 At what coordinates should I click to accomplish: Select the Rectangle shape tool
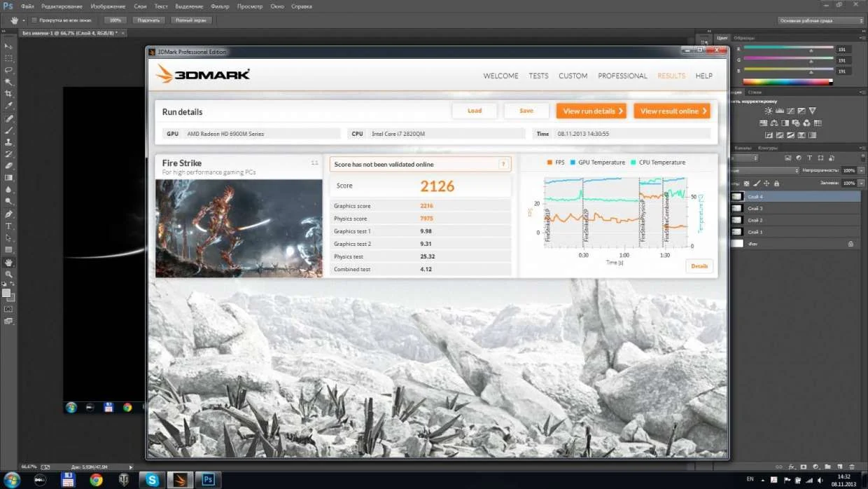pyautogui.click(x=9, y=250)
